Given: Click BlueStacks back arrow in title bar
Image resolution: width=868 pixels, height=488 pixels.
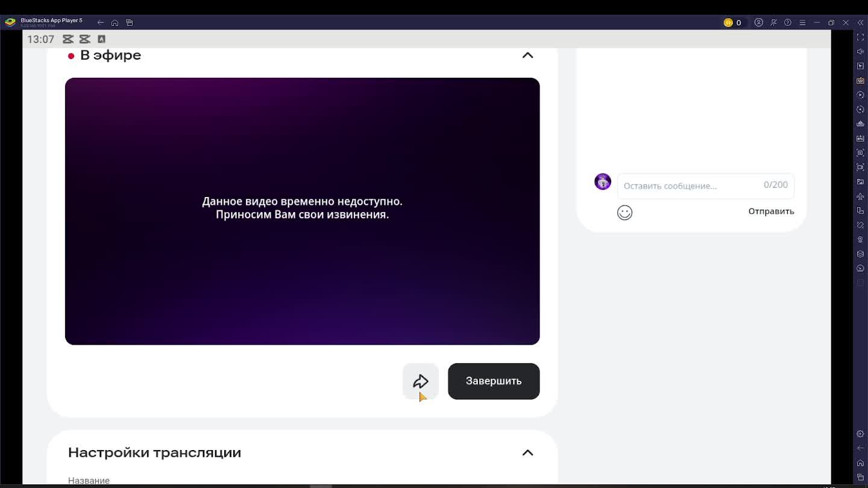Looking at the screenshot, I should 101,23.
